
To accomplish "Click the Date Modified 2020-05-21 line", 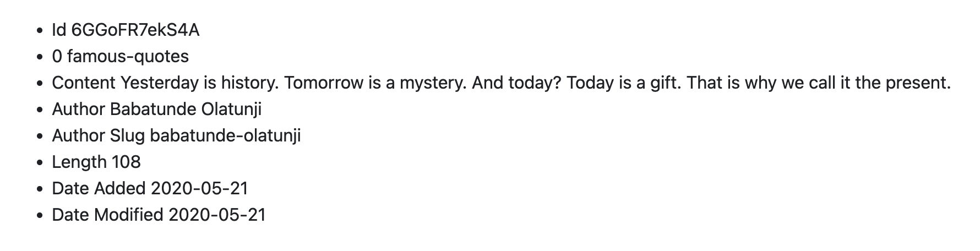I will pos(159,215).
